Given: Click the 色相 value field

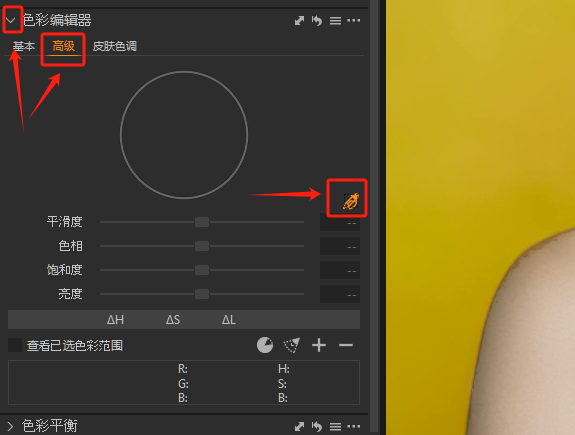Looking at the screenshot, I should (340, 246).
